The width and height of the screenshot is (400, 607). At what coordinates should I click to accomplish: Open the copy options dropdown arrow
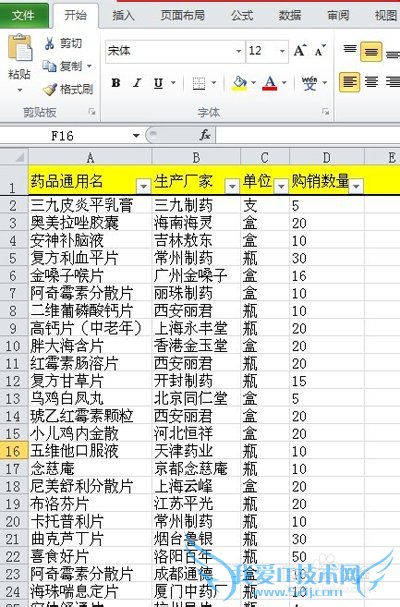(x=89, y=66)
